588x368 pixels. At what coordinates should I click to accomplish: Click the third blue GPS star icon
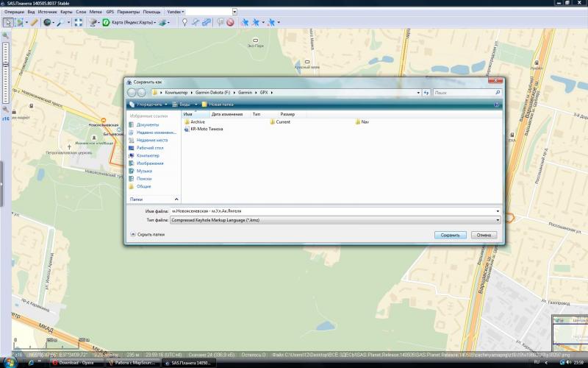click(x=271, y=23)
